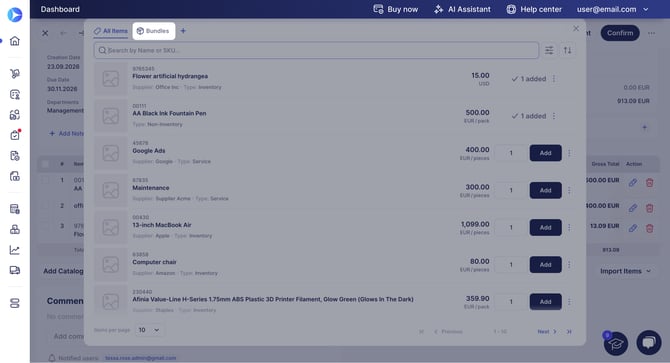Open more options for 13-inch MacBook Air
This screenshot has width=670, height=363.
coord(569,227)
